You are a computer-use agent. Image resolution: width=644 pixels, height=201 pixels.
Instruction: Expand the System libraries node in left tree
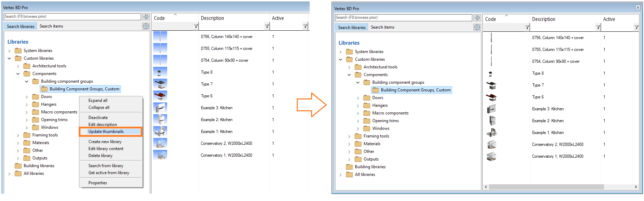(x=9, y=51)
